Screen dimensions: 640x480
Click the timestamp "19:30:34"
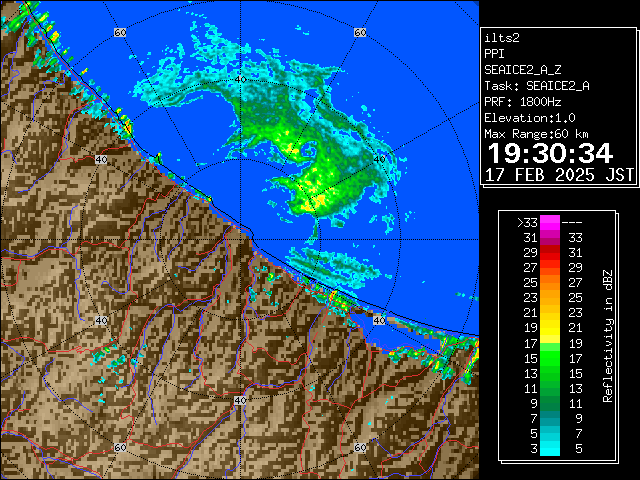pyautogui.click(x=550, y=153)
